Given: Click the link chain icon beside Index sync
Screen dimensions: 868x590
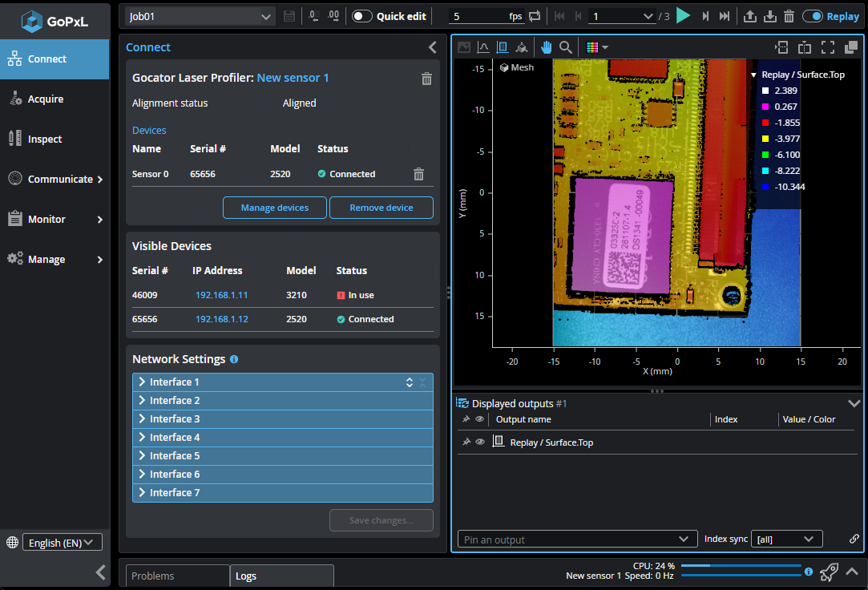Looking at the screenshot, I should coord(854,539).
